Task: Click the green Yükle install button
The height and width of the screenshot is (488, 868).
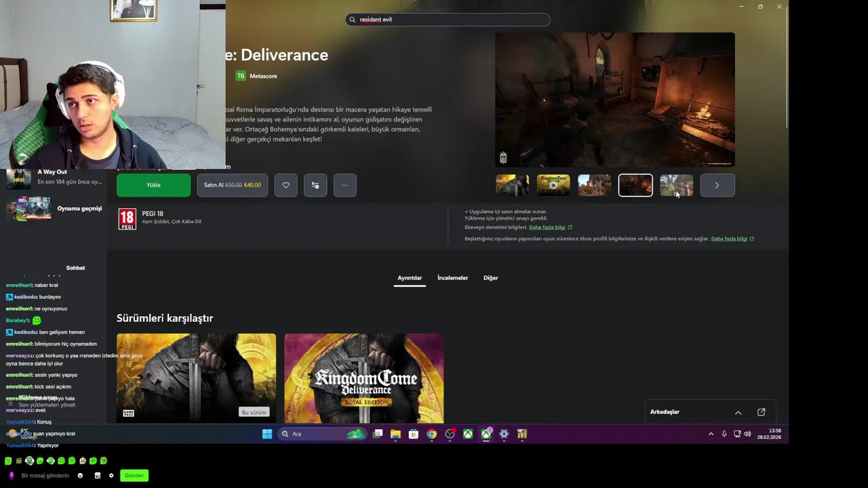Action: tap(153, 185)
